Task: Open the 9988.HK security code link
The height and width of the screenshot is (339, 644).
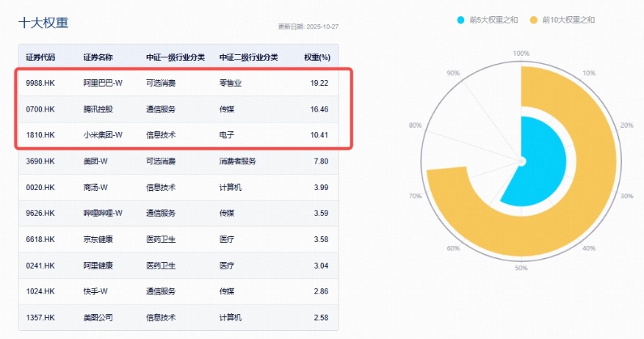Action: [40, 84]
